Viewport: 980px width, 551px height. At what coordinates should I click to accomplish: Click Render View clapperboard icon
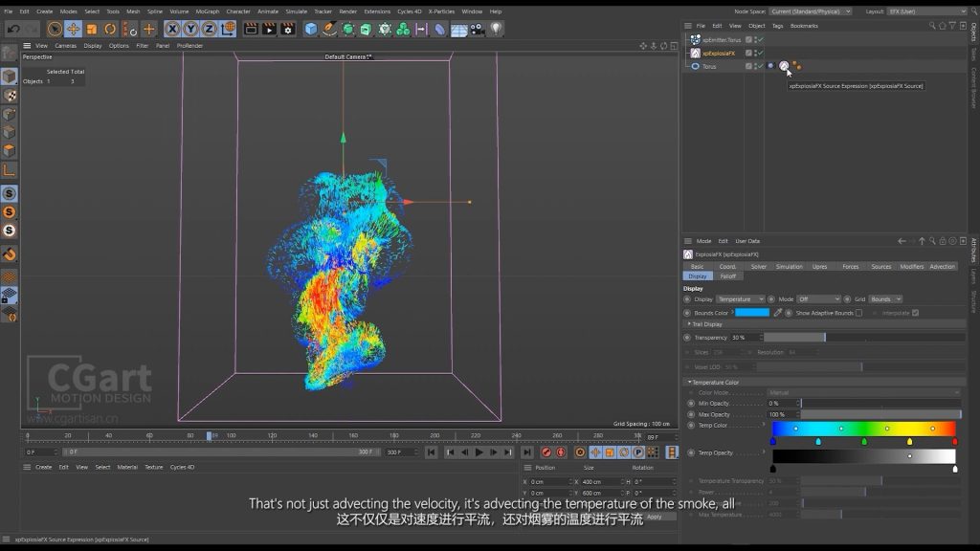coord(251,29)
